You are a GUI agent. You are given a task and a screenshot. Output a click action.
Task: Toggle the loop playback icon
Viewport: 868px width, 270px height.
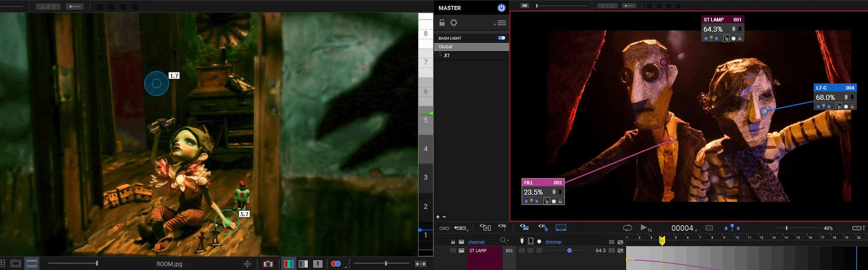pyautogui.click(x=627, y=227)
